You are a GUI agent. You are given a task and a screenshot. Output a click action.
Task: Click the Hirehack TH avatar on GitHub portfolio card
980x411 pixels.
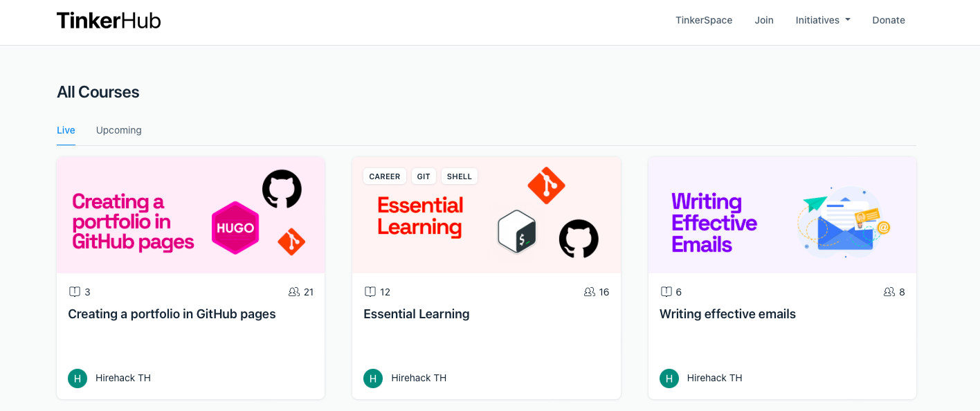tap(78, 378)
